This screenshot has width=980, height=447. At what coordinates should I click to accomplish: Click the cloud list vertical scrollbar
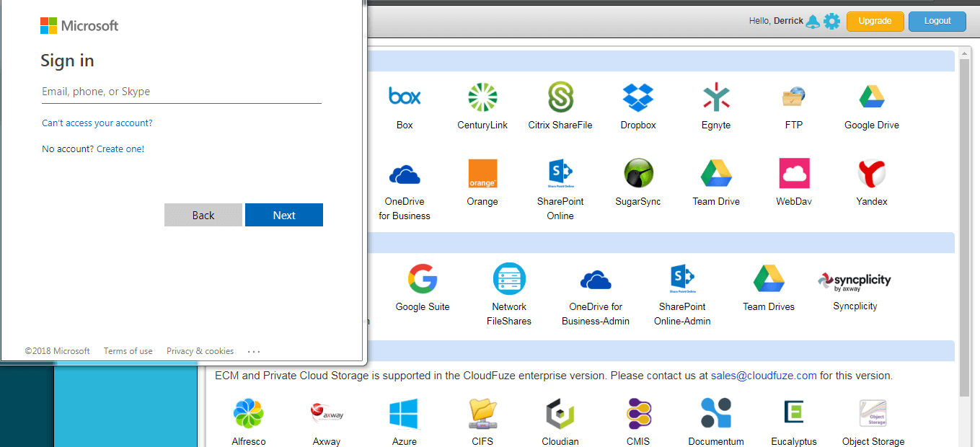(x=964, y=227)
